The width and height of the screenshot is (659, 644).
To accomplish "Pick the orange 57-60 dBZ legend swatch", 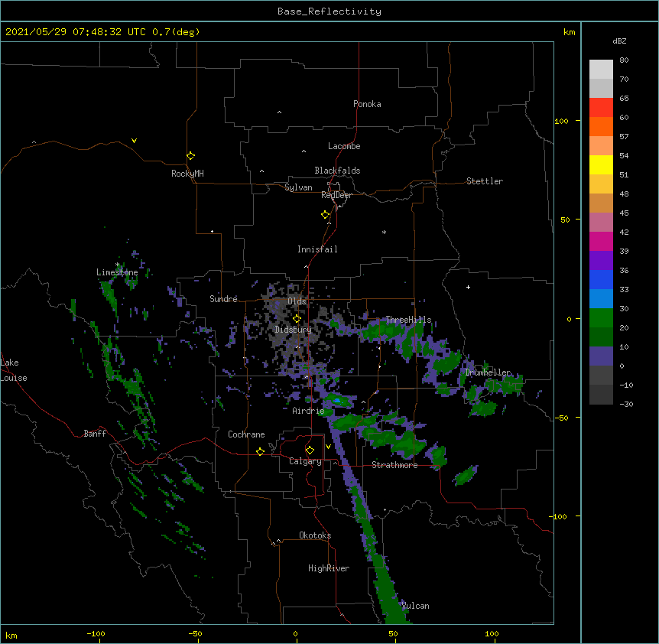I will (601, 126).
